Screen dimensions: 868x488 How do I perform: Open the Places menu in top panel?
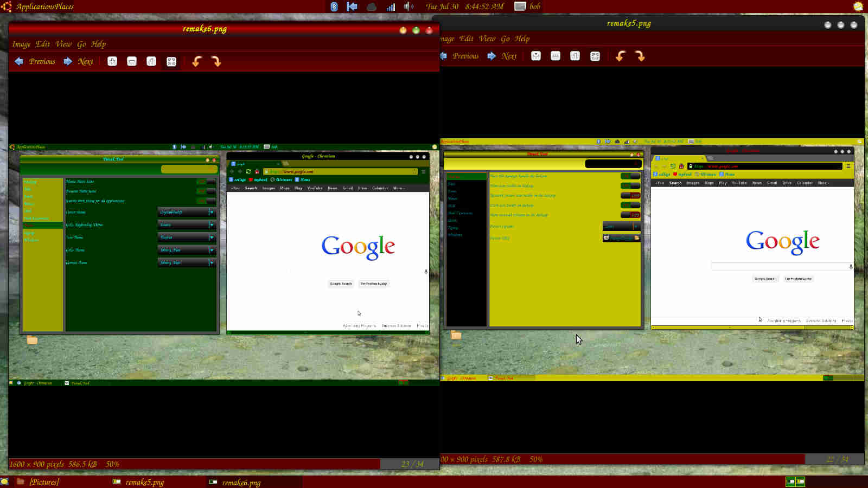tap(64, 7)
